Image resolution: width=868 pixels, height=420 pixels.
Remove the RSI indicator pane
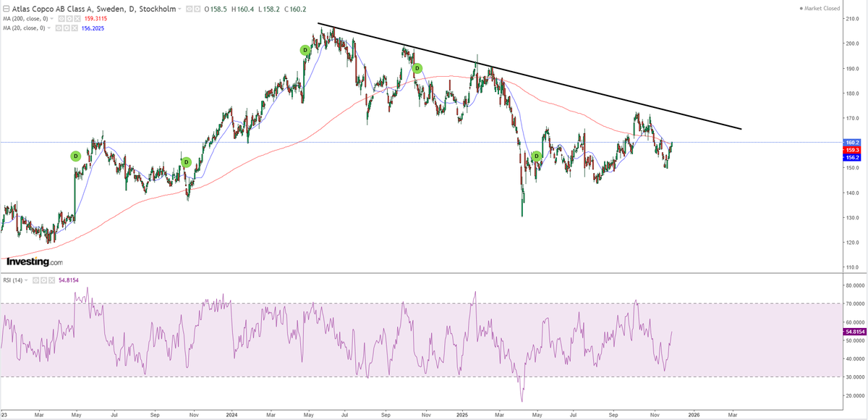point(51,280)
